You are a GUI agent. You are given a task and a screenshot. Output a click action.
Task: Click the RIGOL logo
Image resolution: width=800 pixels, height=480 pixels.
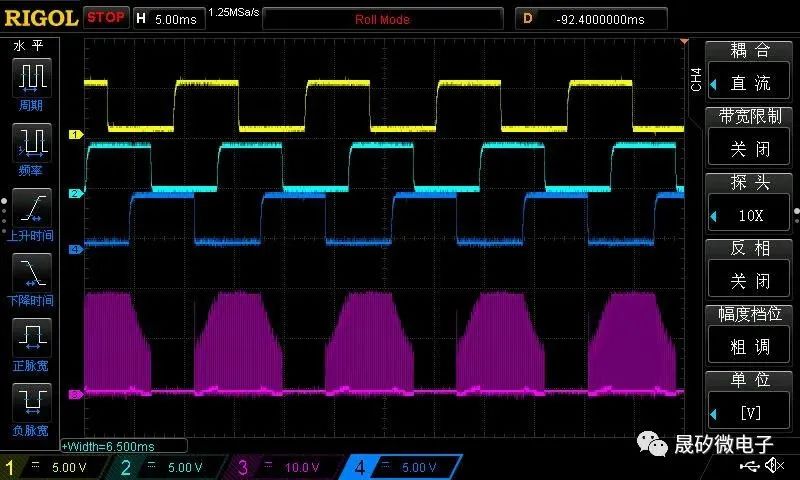(41, 18)
